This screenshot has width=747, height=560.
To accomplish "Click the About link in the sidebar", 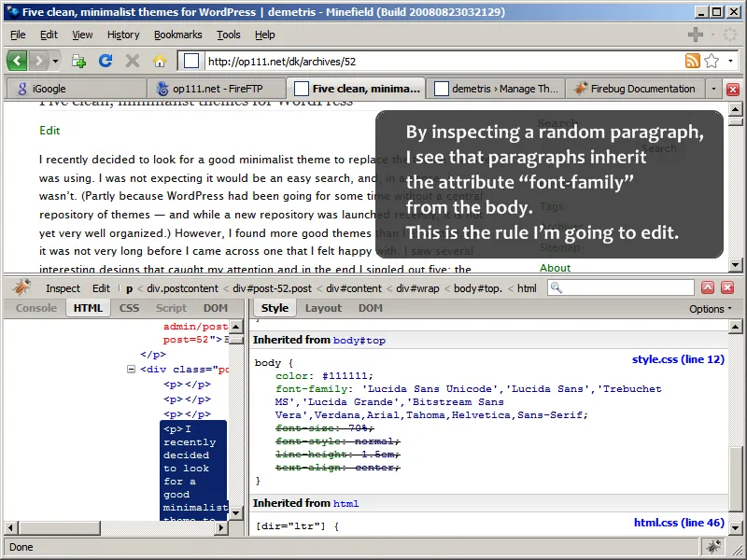I will click(x=555, y=268).
